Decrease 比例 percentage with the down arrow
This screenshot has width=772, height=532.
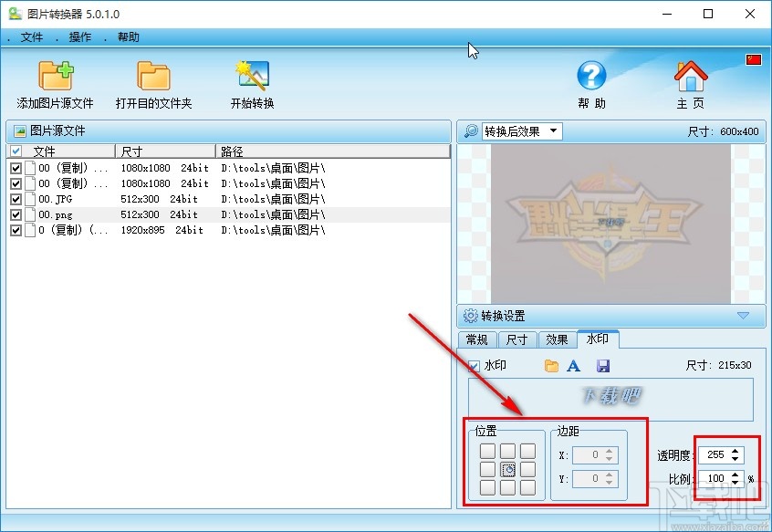tap(735, 483)
